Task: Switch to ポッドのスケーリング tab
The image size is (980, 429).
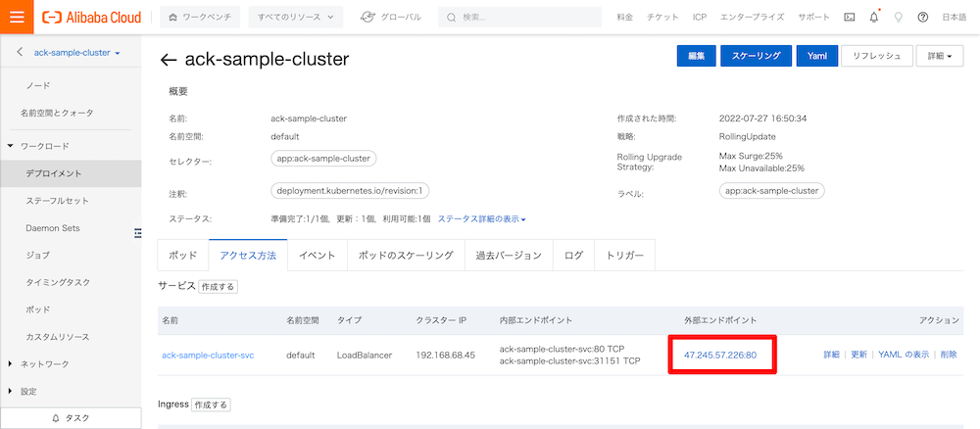Action: [406, 256]
